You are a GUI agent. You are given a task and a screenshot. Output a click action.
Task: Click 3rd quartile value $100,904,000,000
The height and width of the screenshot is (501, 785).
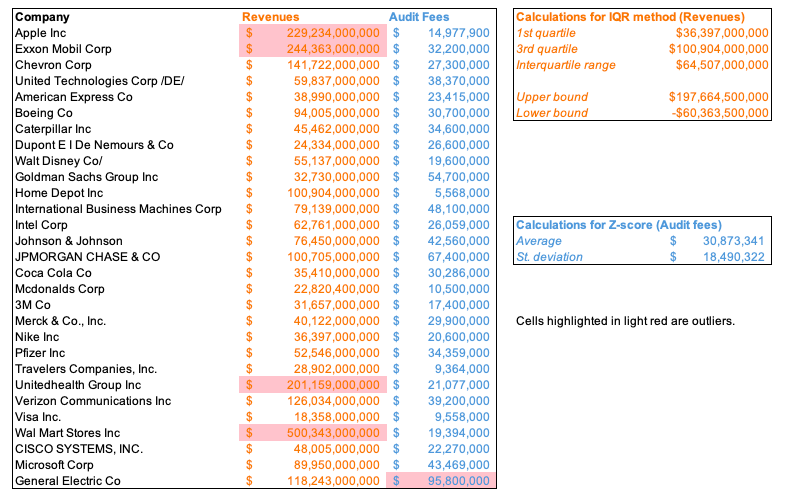718,49
